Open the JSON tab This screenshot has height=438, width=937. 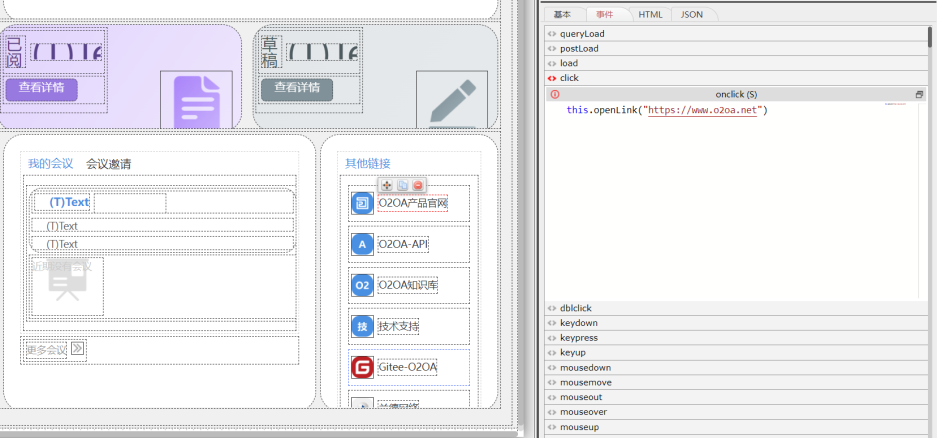[x=692, y=14]
